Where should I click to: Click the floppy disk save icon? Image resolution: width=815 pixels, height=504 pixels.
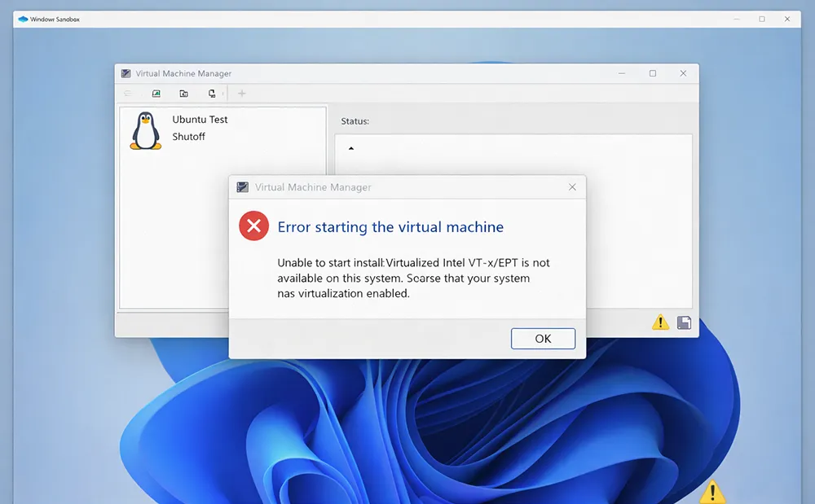684,322
